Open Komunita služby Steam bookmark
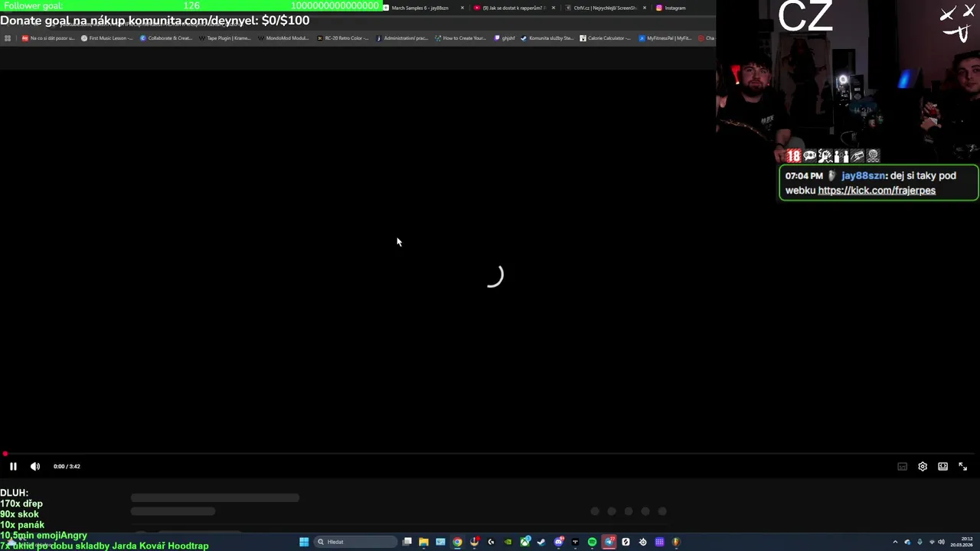Viewport: 980px width, 551px height. point(547,38)
